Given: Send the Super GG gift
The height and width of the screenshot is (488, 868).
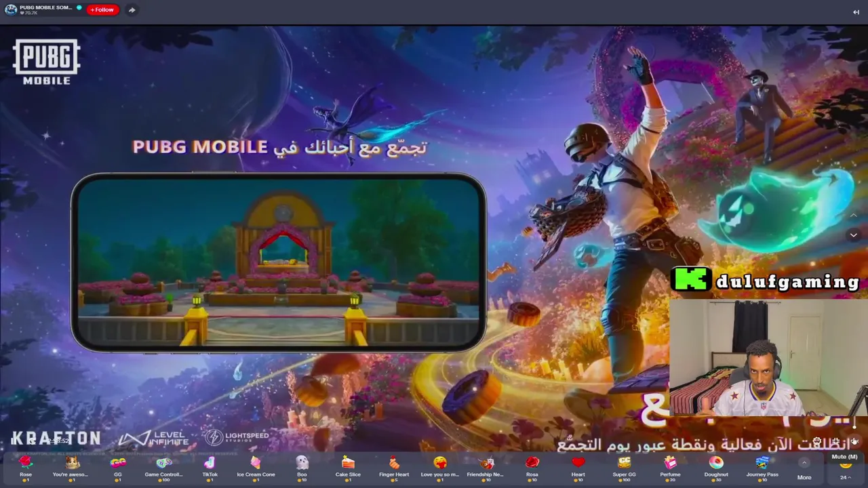Looking at the screenshot, I should point(624,468).
